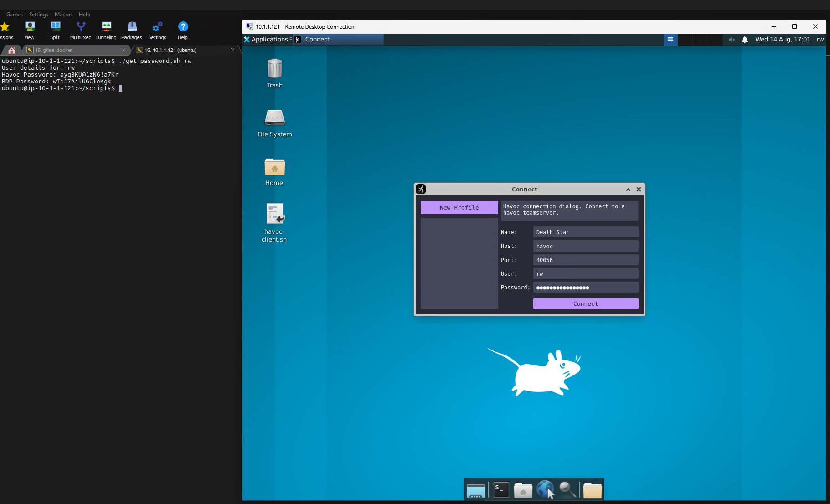Click the New Profile button
This screenshot has width=830, height=504.
click(x=459, y=207)
